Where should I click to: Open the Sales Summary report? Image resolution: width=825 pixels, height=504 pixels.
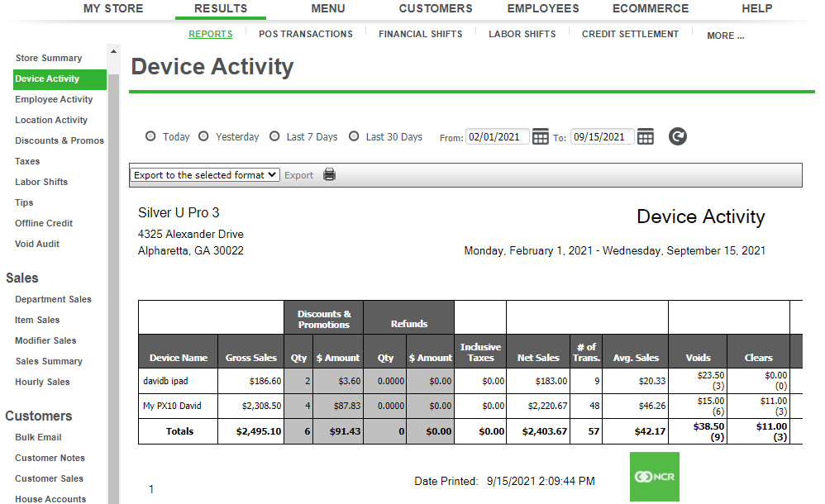[x=49, y=361]
